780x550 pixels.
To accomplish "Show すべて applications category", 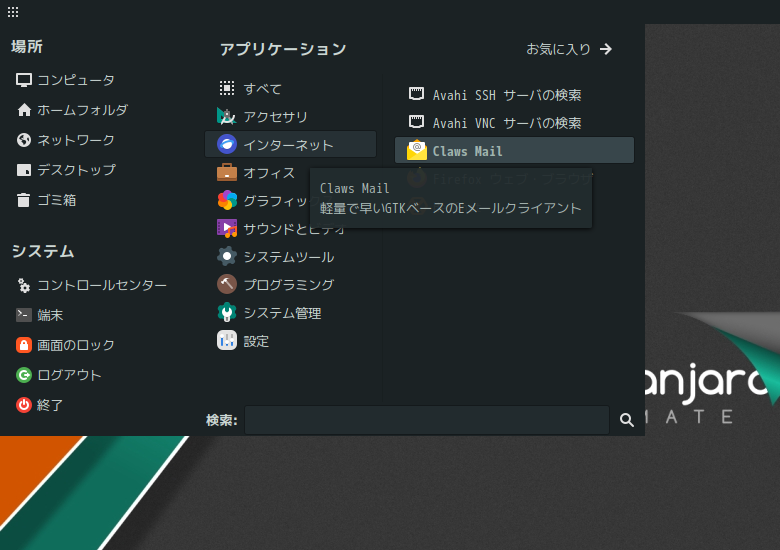I will (263, 89).
